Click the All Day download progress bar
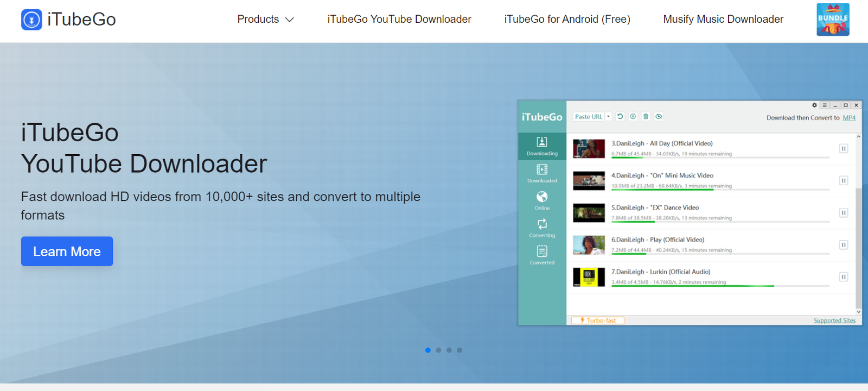 (720, 157)
